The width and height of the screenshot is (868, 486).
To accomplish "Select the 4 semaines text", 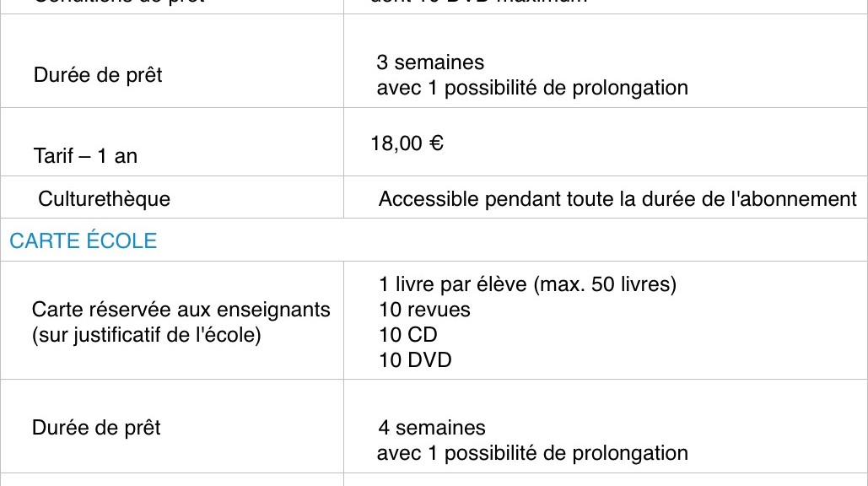I will [432, 427].
